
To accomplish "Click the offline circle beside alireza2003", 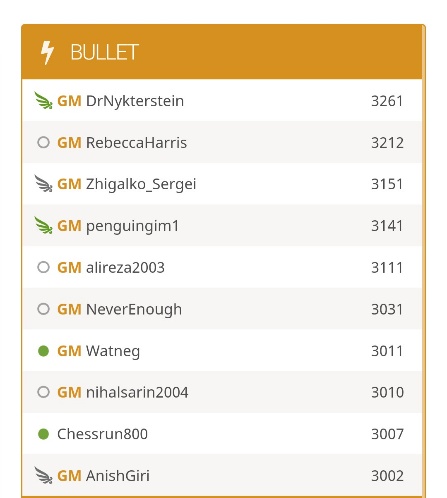I will [43, 267].
